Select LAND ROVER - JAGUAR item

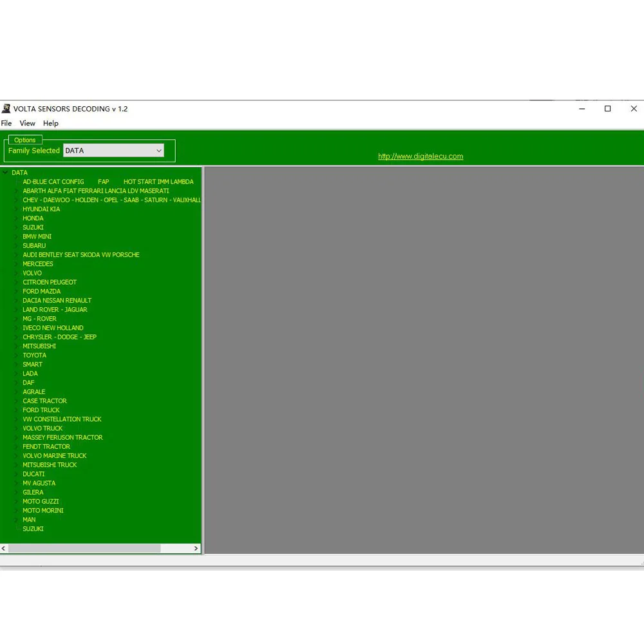tap(55, 310)
